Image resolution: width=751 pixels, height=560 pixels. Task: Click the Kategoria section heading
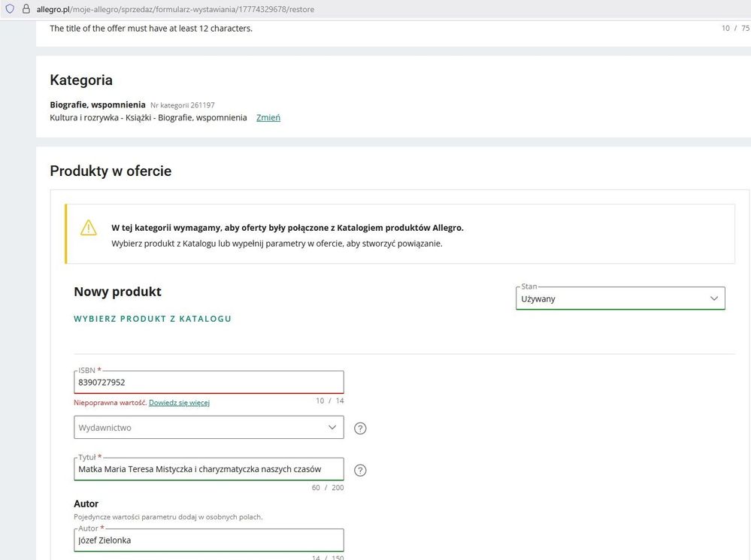pyautogui.click(x=81, y=80)
